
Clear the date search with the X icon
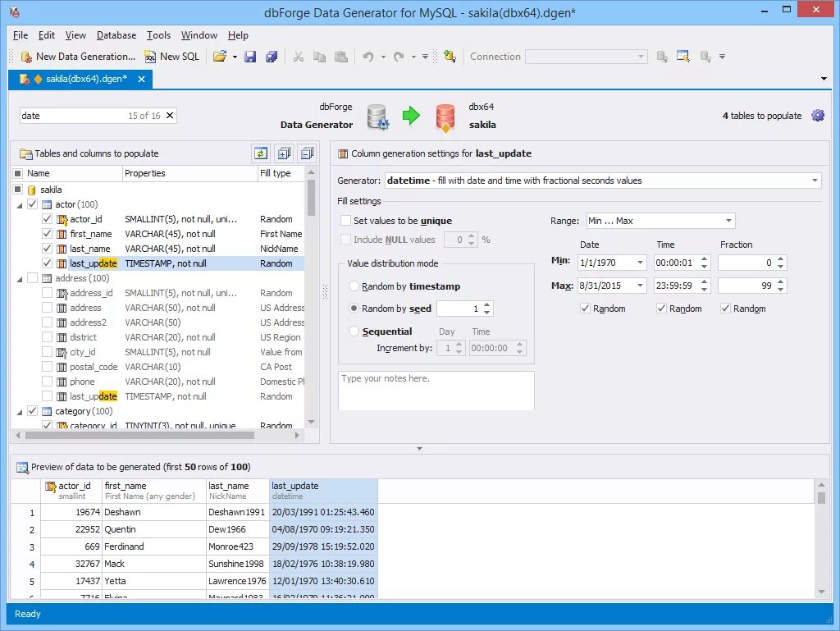tap(170, 115)
